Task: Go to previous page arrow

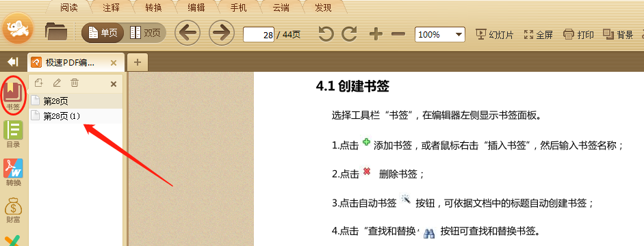Action: click(x=188, y=32)
